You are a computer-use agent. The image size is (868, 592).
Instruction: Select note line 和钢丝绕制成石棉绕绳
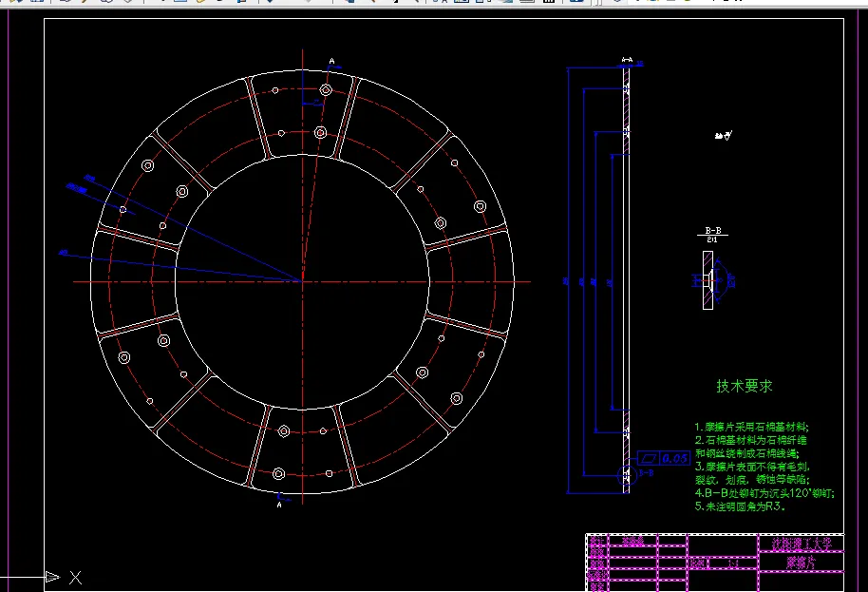coord(747,453)
